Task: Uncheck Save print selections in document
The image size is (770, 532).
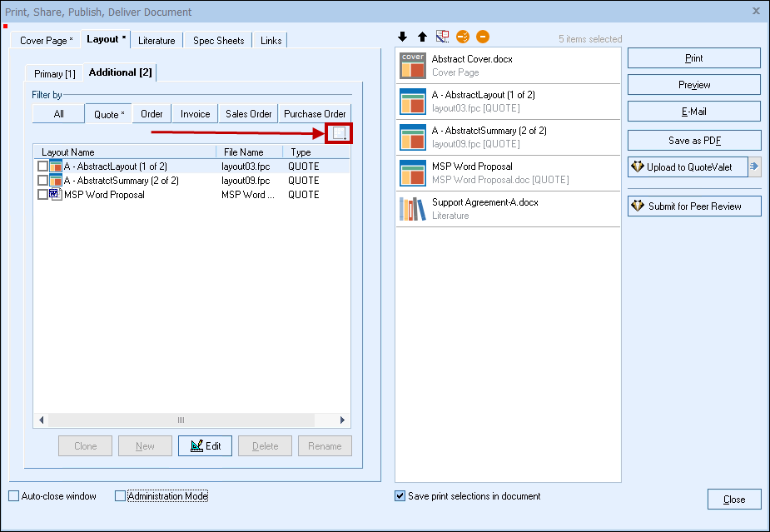Action: coord(400,496)
